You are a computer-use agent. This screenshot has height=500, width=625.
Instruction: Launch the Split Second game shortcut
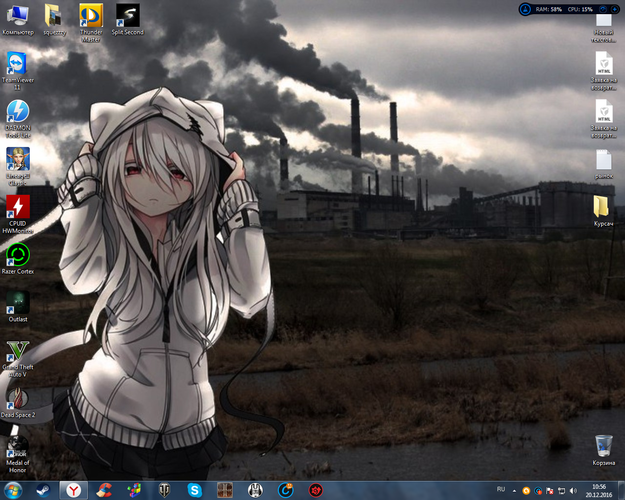(128, 20)
